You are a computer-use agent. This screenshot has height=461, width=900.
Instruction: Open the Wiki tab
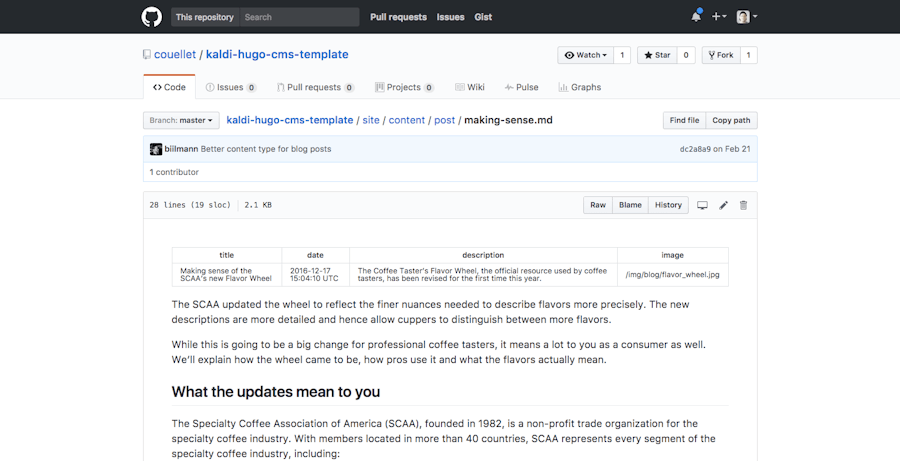pyautogui.click(x=469, y=87)
